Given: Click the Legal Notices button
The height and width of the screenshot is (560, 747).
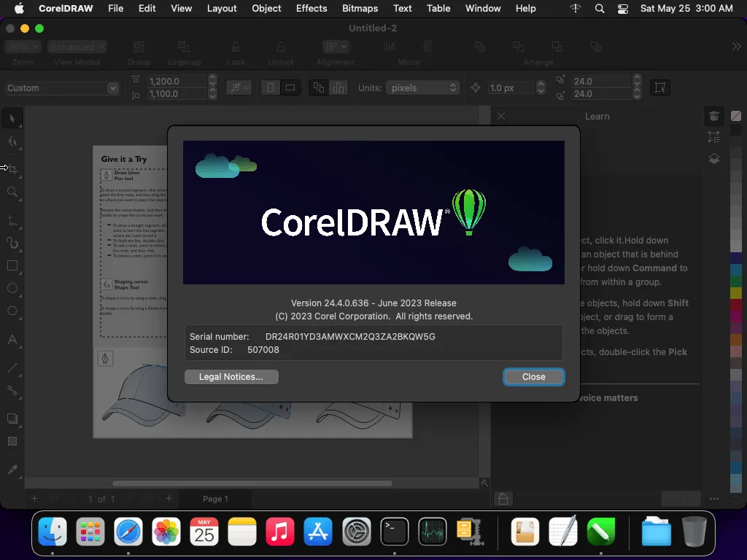Looking at the screenshot, I should [x=231, y=377].
